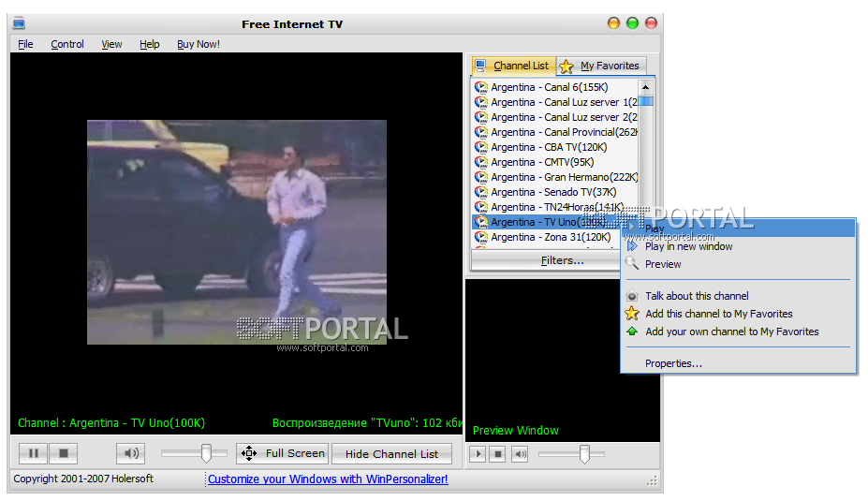868x501 pixels.
Task: Click the Canal Provincial channel icon
Action: 480,132
